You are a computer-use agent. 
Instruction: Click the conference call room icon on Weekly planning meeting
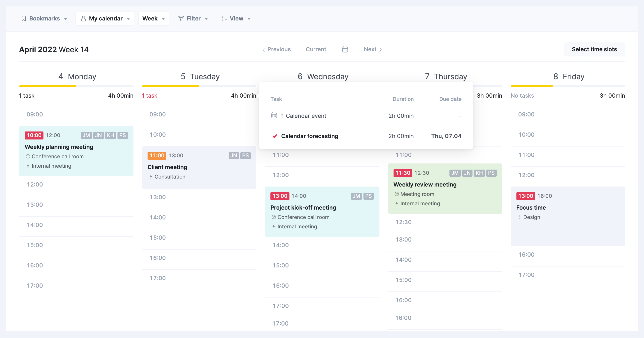point(28,156)
